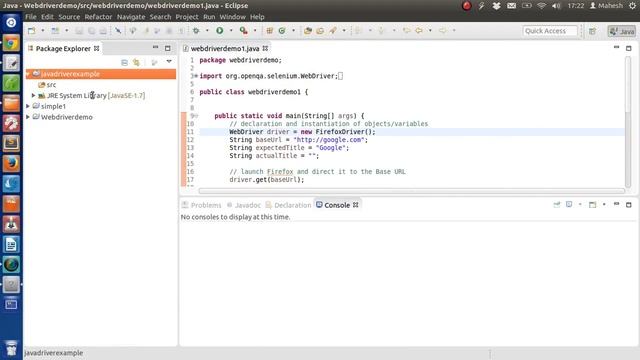Open the Help menu
The image size is (640, 360).
coord(257,17)
